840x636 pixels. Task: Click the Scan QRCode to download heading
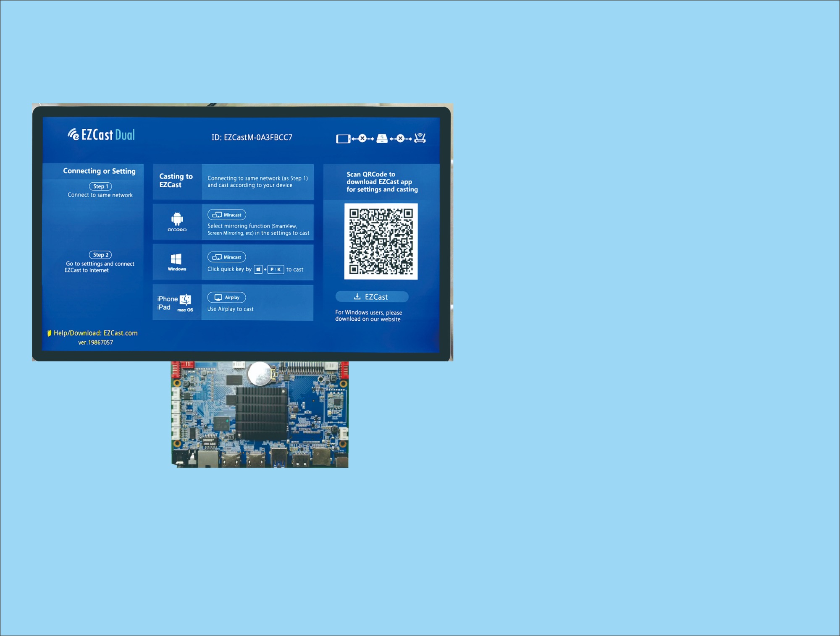point(382,182)
